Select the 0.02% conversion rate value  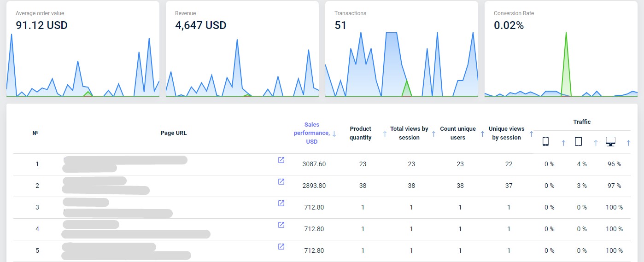pyautogui.click(x=509, y=25)
